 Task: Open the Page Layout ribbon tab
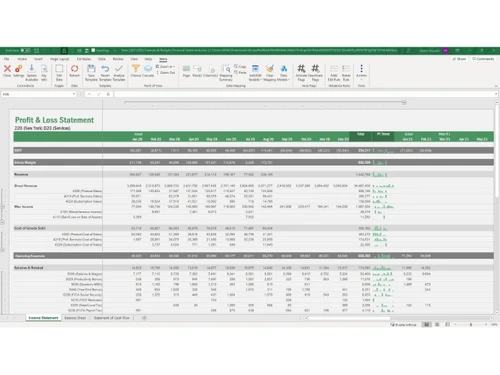coord(59,59)
